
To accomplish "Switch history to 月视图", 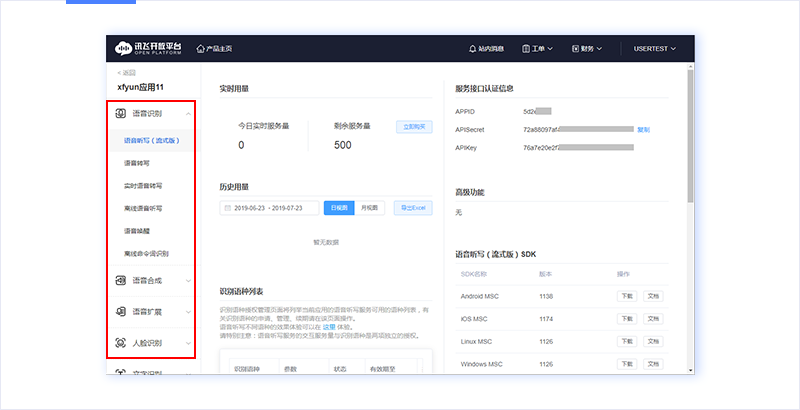I will pos(369,208).
